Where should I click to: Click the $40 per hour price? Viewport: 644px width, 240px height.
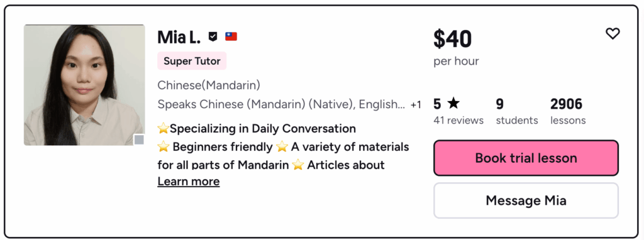[457, 47]
